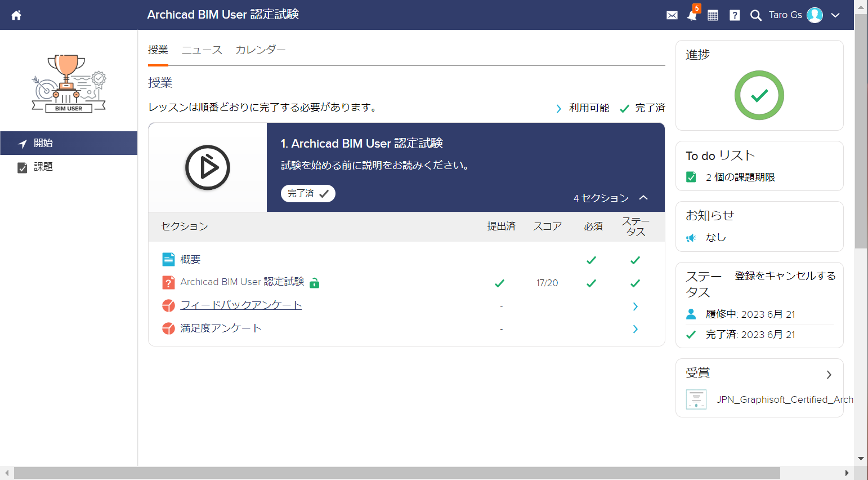Click the 履修中 person icon

pyautogui.click(x=691, y=314)
